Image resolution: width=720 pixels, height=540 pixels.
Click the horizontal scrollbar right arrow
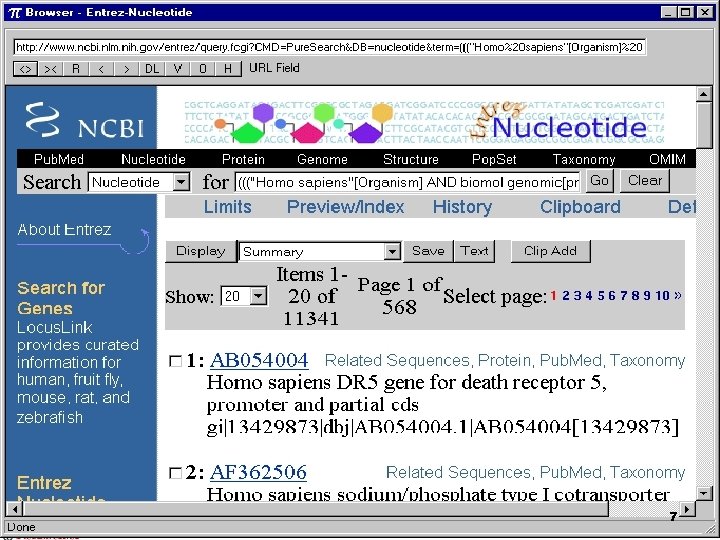687,509
